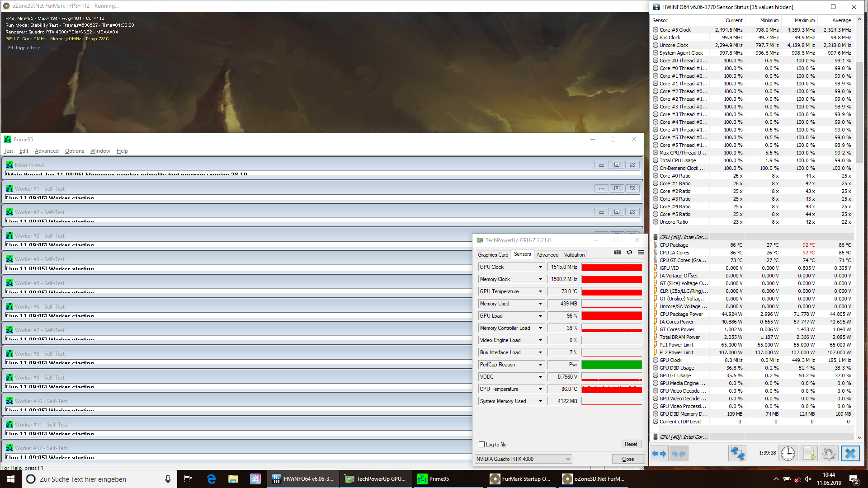
Task: Open the GPU-Z hamburger menu icon
Action: point(641,253)
